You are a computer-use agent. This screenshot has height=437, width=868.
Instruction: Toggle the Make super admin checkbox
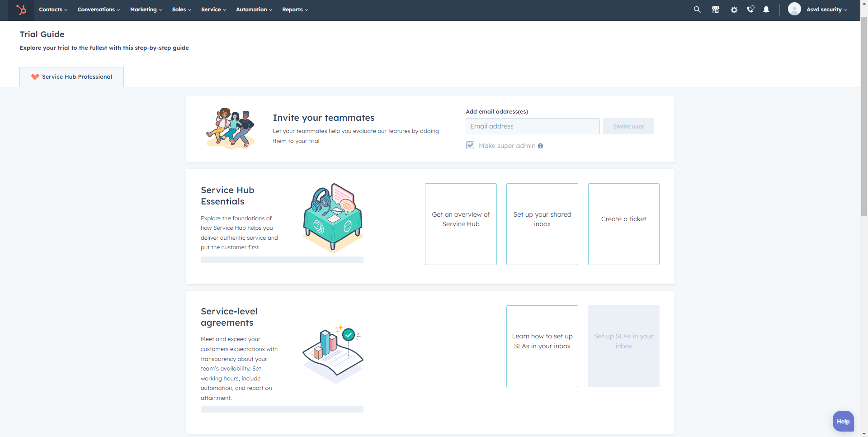[x=470, y=145]
